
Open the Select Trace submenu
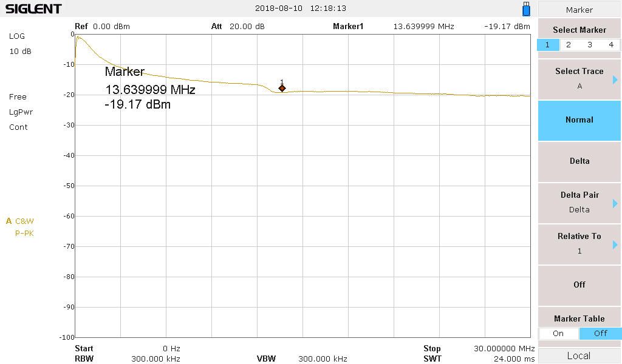coord(579,79)
